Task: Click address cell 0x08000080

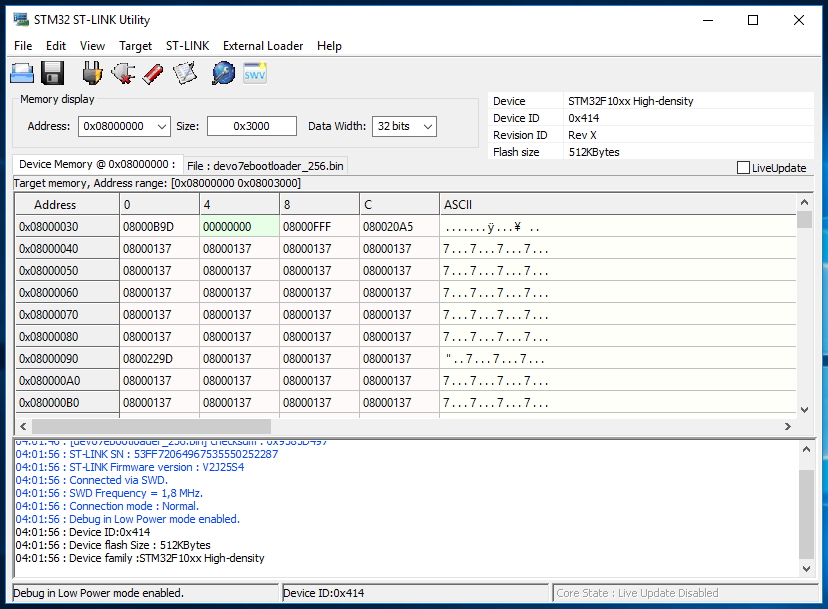Action: coord(67,337)
